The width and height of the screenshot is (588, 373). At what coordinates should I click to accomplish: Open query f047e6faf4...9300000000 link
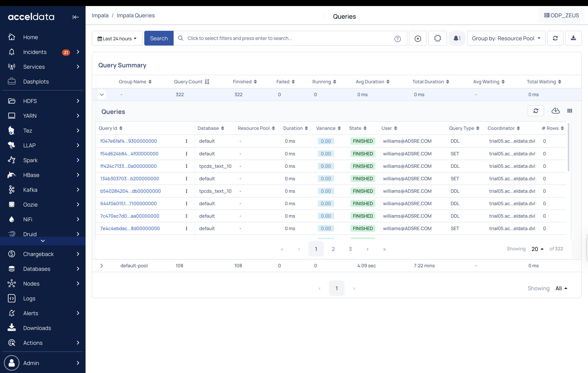pyautogui.click(x=129, y=141)
